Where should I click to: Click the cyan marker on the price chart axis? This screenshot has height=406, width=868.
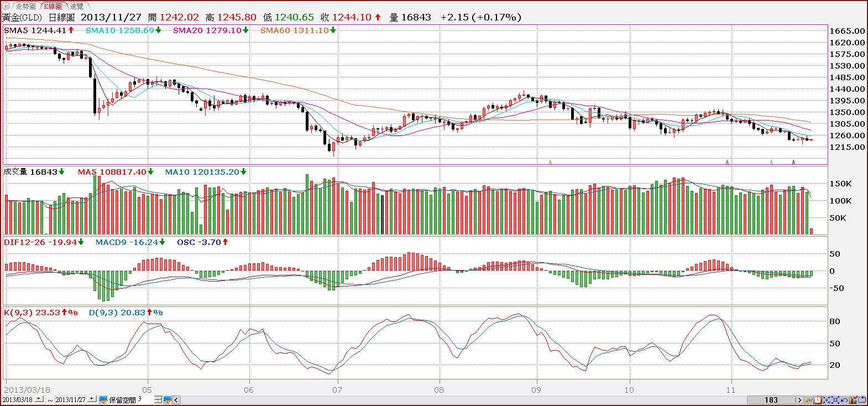(771, 162)
